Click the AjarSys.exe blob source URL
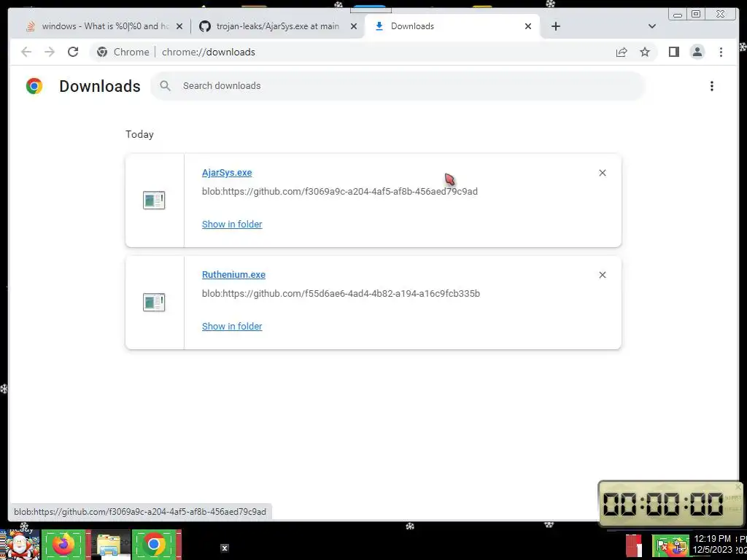The height and width of the screenshot is (560, 747). (340, 192)
